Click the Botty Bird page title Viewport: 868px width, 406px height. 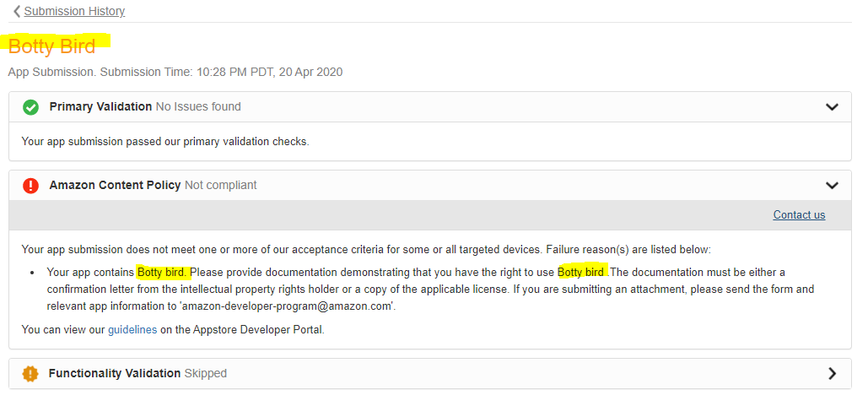pos(52,46)
